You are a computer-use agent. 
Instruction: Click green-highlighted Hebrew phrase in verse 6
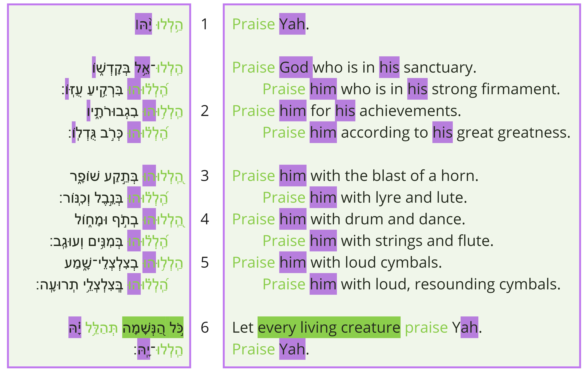click(153, 327)
